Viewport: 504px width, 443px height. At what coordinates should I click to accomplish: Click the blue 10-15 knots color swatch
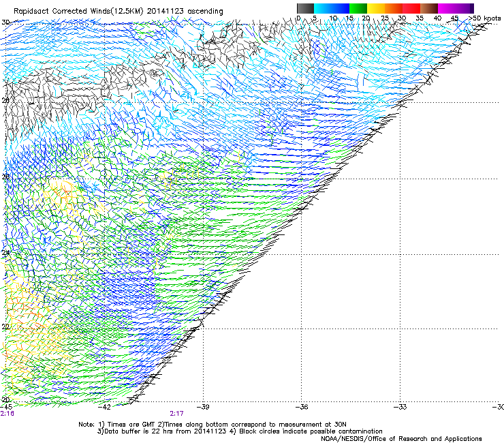(341, 8)
